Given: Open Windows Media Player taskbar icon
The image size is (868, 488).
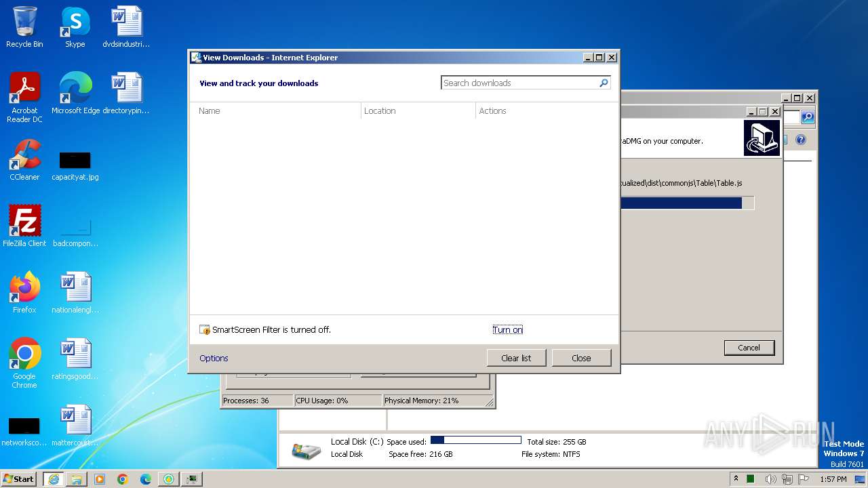Looking at the screenshot, I should click(x=100, y=479).
